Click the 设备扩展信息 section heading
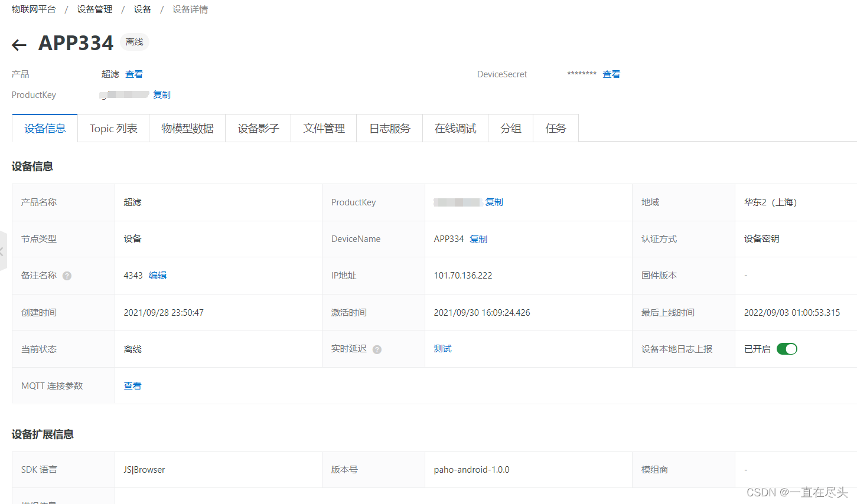The image size is (857, 504). click(x=43, y=434)
